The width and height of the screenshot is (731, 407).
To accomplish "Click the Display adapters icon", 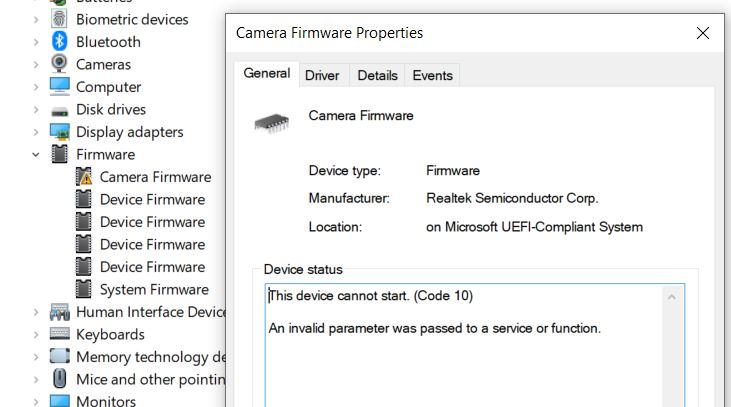I will (x=60, y=132).
